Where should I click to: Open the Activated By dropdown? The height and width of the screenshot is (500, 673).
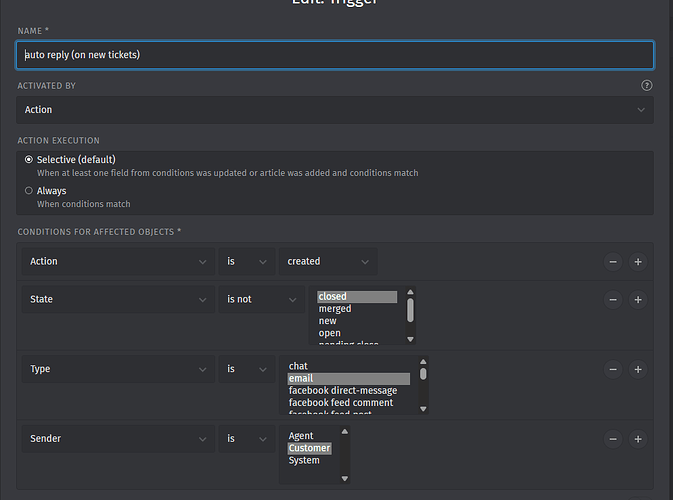point(335,110)
